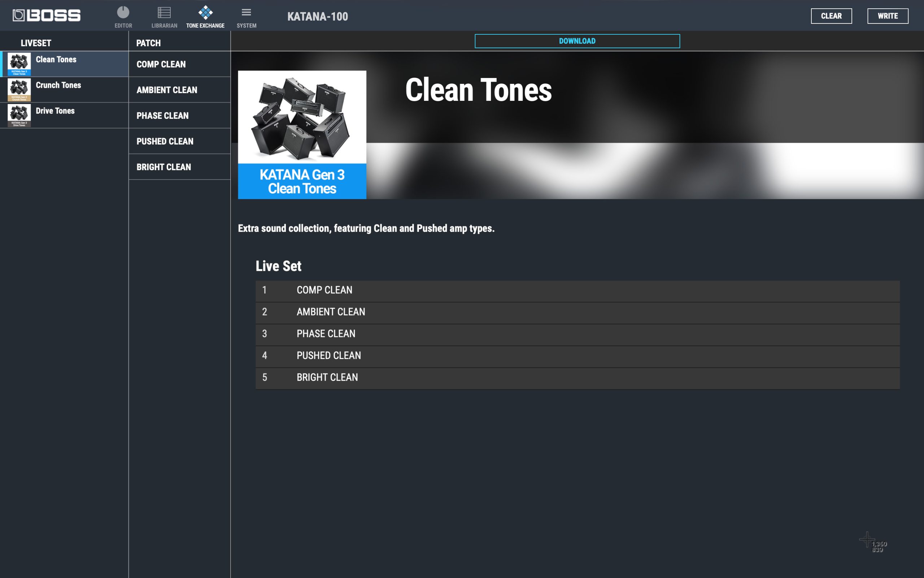
Task: Click Live Set row 1 COMP CLEAN
Action: (577, 291)
